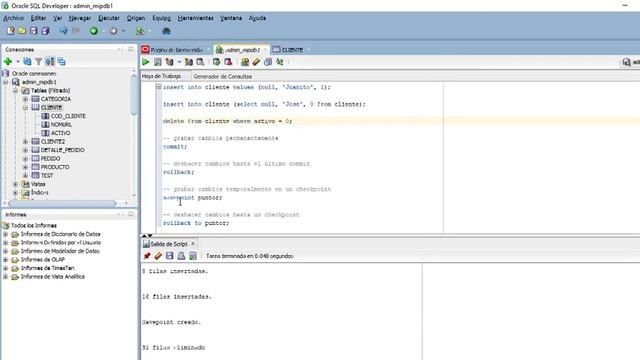This screenshot has width=640, height=360.
Task: Clear script output with eraser icon
Action: (158, 256)
